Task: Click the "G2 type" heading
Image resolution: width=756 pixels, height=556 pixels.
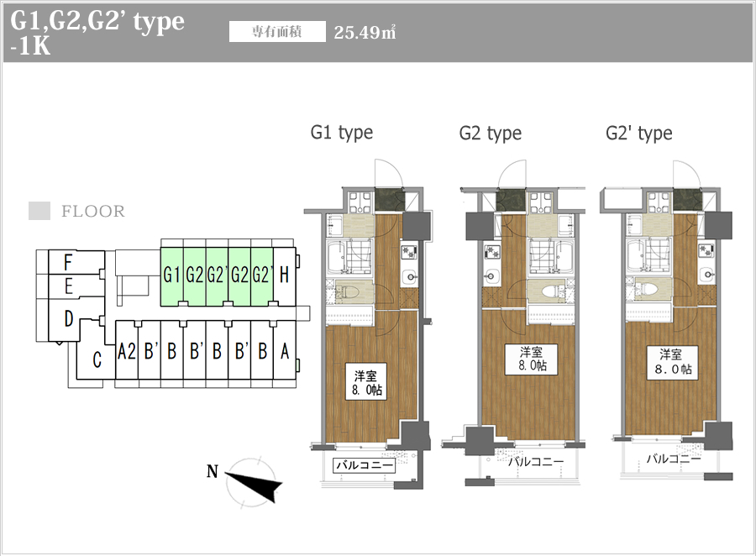Action: (x=490, y=134)
